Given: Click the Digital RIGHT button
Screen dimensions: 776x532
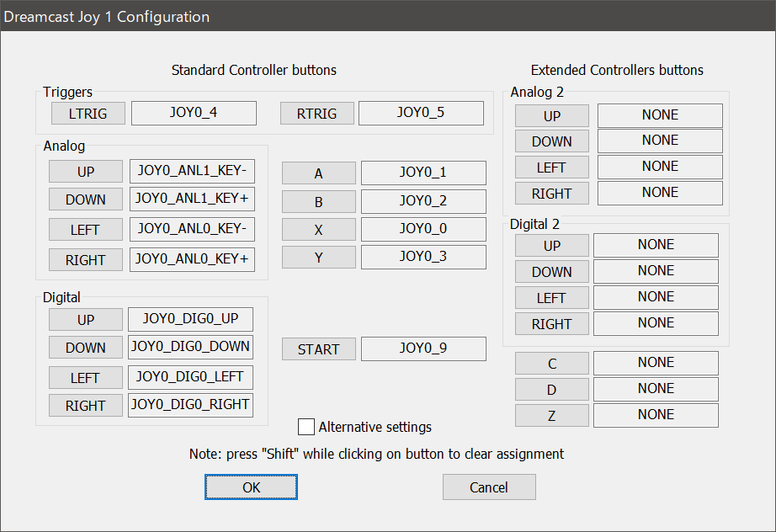Looking at the screenshot, I should click(x=86, y=405).
